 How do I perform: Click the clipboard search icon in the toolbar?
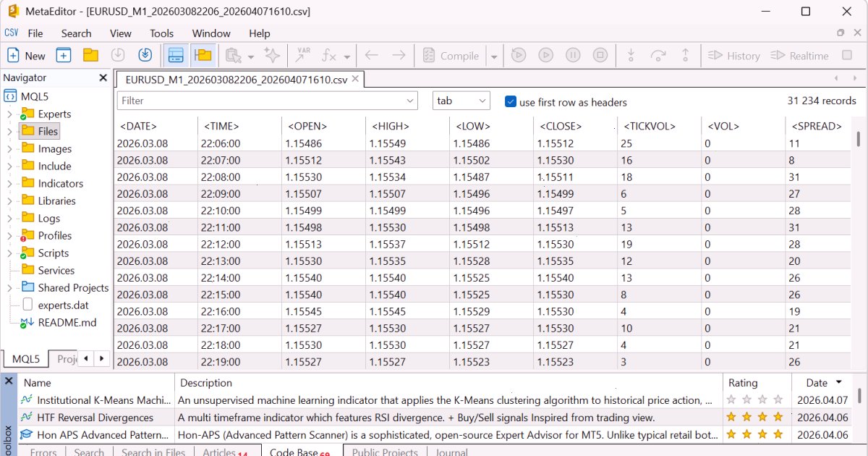232,56
